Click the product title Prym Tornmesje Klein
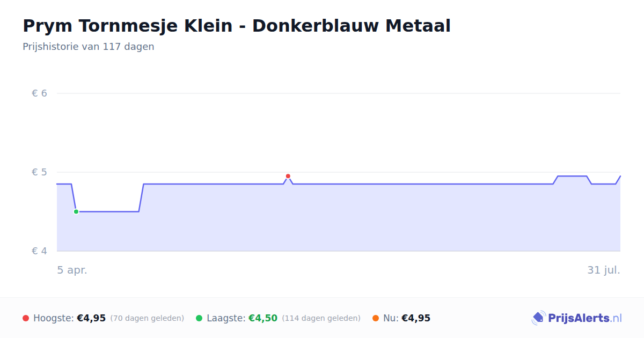This screenshot has height=338, width=644. [236, 26]
